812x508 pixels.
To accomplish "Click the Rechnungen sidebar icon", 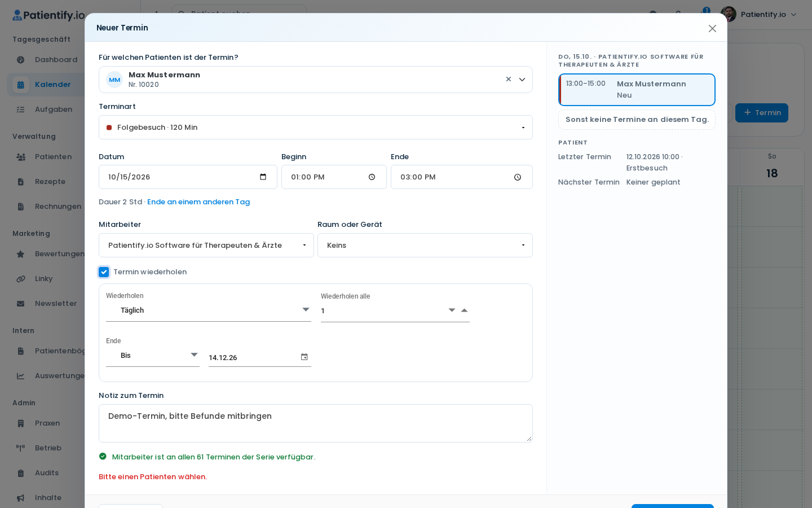I will coord(21,207).
